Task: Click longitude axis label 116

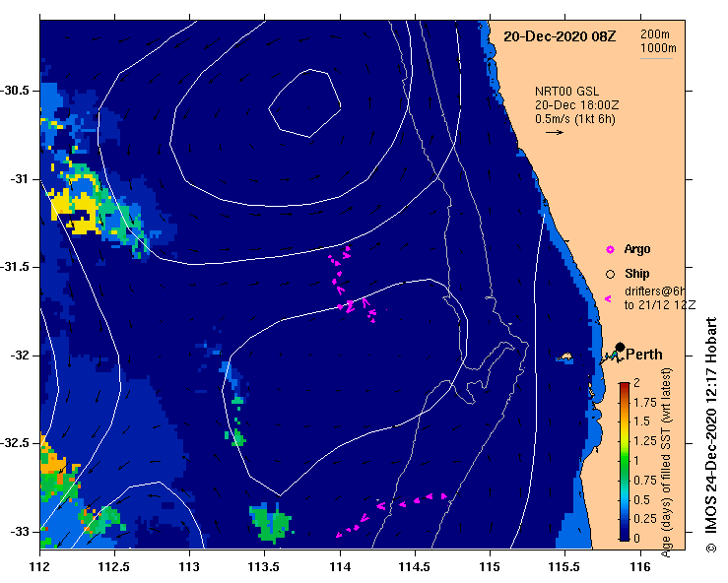Action: coord(640,567)
